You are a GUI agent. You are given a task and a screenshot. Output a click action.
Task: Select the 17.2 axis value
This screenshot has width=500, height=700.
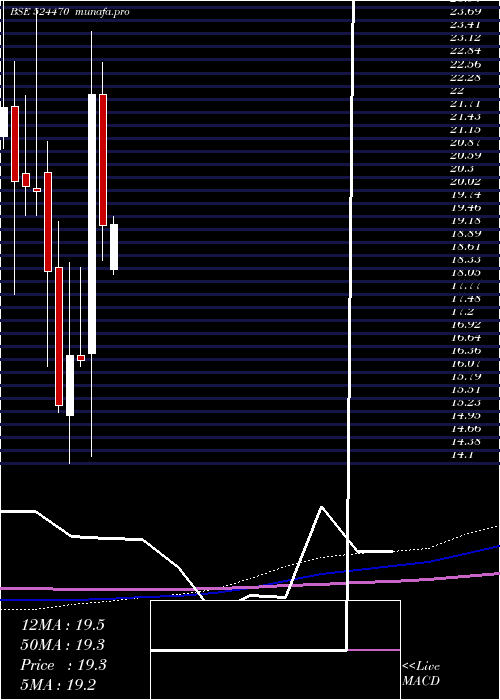pyautogui.click(x=461, y=312)
